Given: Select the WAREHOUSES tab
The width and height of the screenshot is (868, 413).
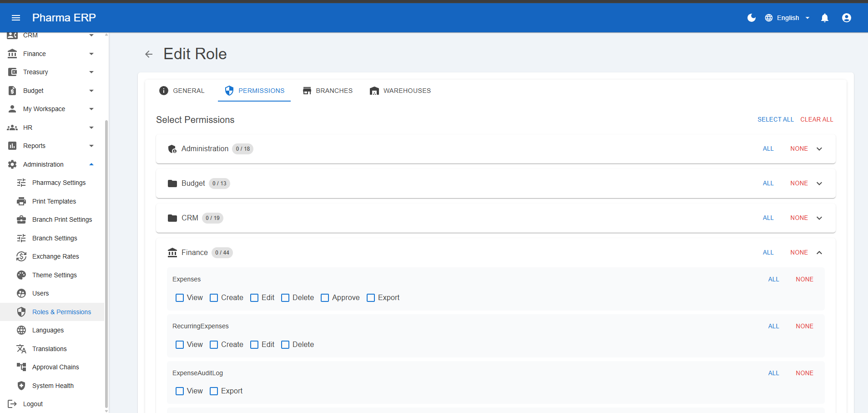Looking at the screenshot, I should coord(400,91).
